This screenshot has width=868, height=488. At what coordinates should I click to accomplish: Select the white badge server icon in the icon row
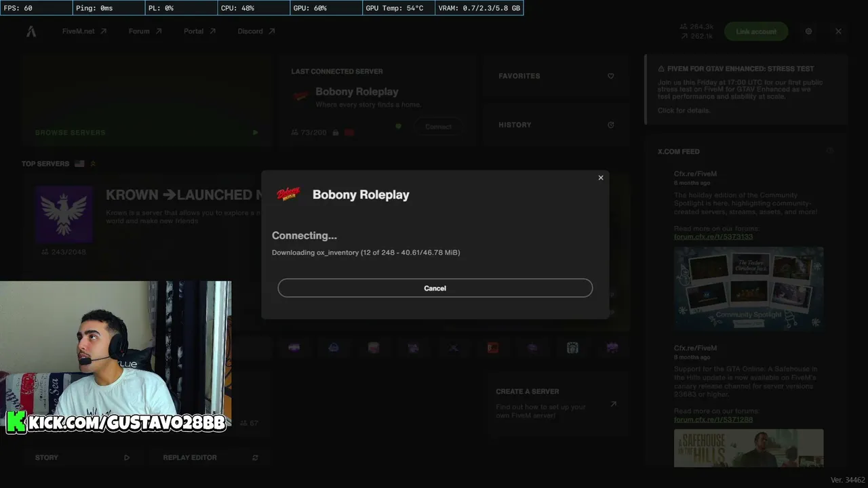point(572,348)
